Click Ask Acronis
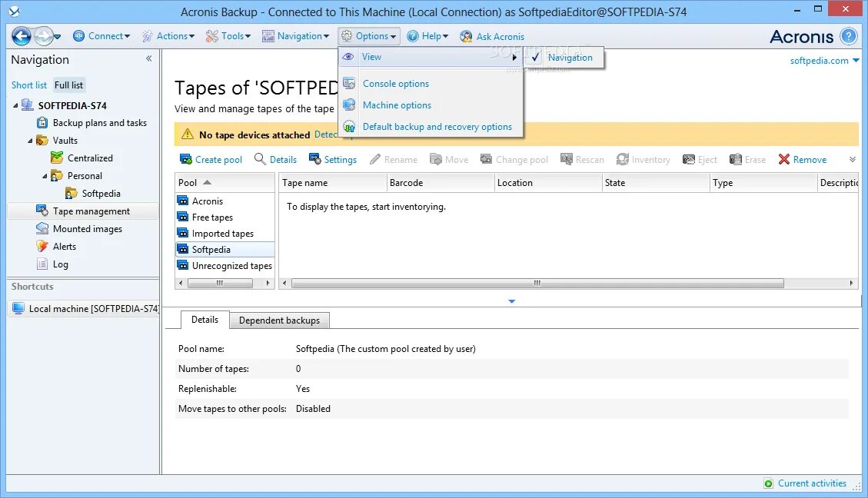 [492, 37]
